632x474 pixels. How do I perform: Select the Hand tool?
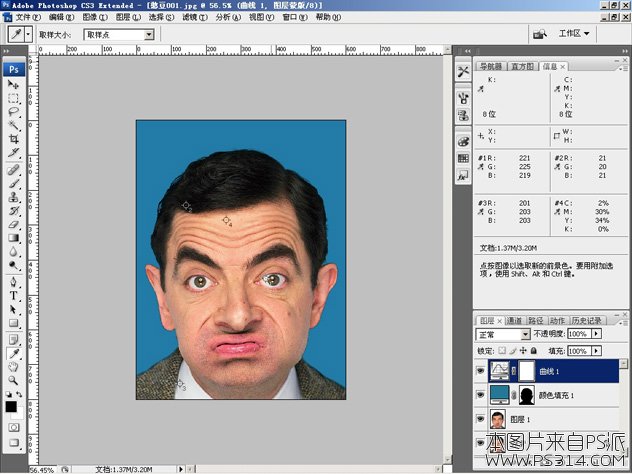[13, 367]
